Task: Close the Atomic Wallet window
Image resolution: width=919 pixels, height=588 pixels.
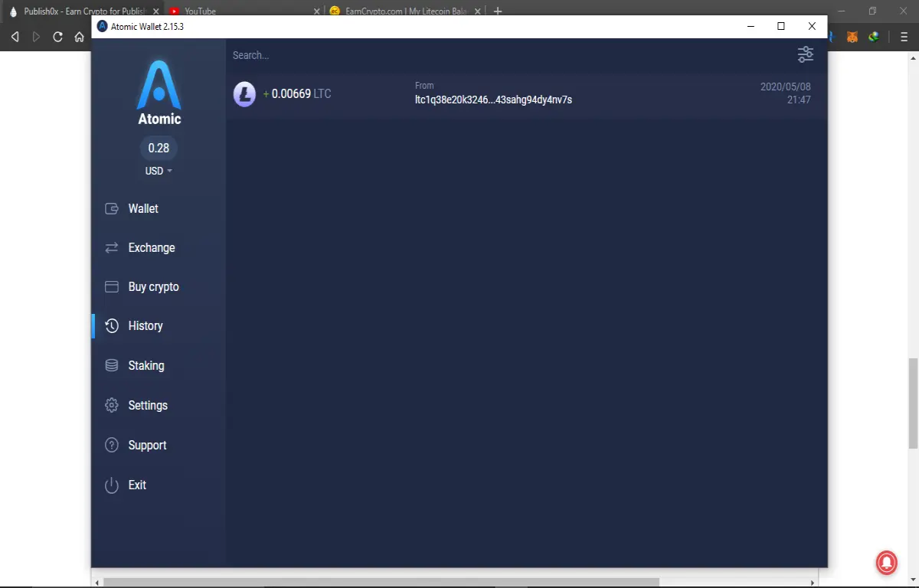Action: pyautogui.click(x=812, y=26)
